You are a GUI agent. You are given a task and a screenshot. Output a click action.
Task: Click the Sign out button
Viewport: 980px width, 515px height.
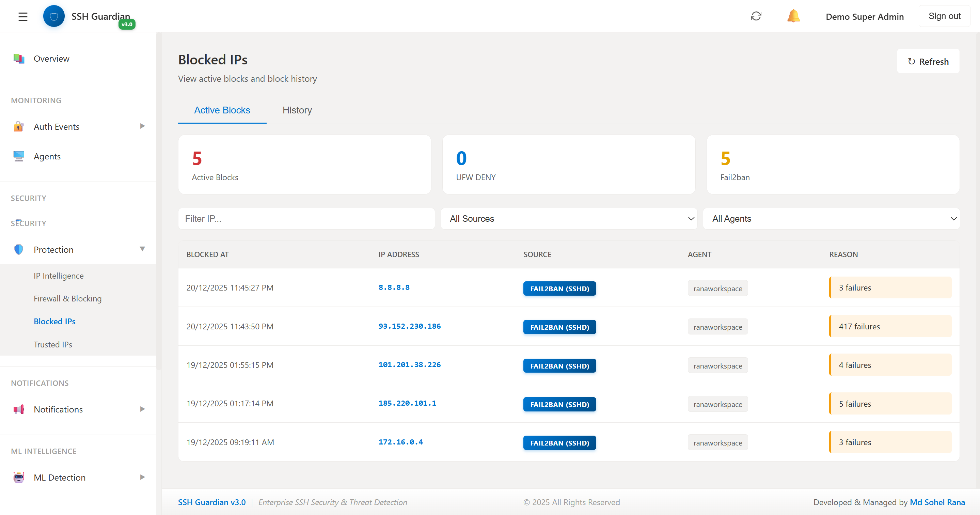pyautogui.click(x=944, y=16)
